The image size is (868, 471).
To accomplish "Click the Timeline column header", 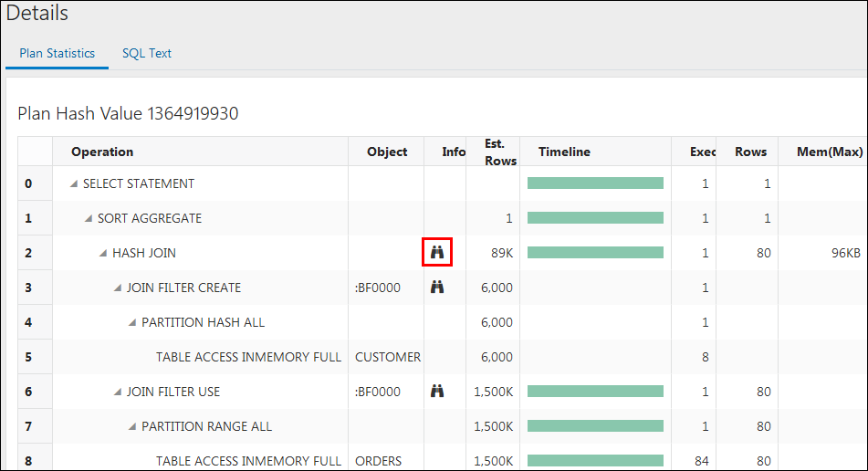I will tap(564, 152).
